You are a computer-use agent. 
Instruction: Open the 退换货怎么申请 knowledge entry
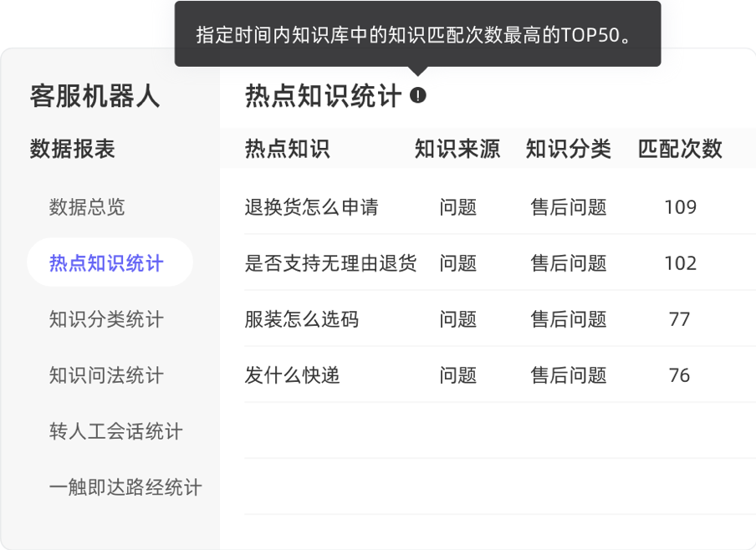311,207
